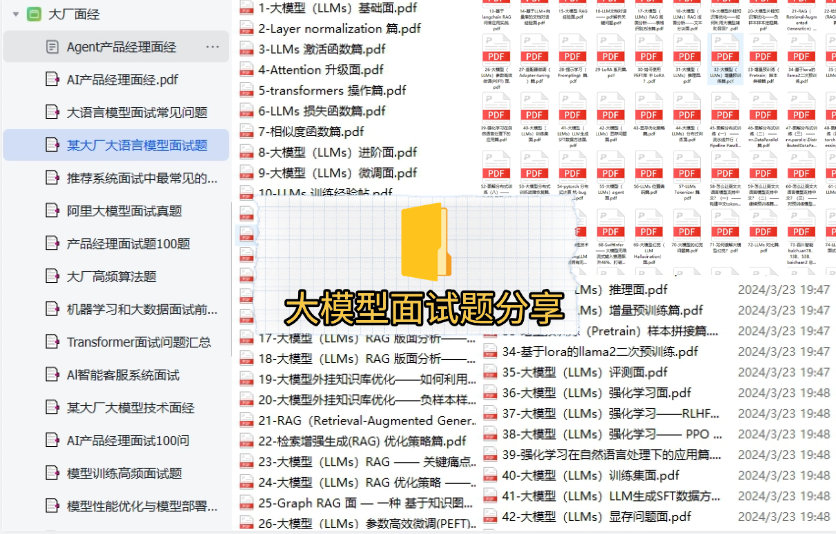This screenshot has width=836, height=534.
Task: Click the date 2024/3/23 19:47 of 推理面.pdf
Action: pos(784,290)
